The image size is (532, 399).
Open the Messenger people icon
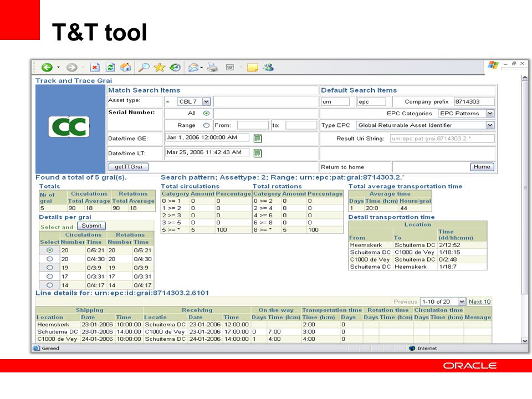point(268,67)
